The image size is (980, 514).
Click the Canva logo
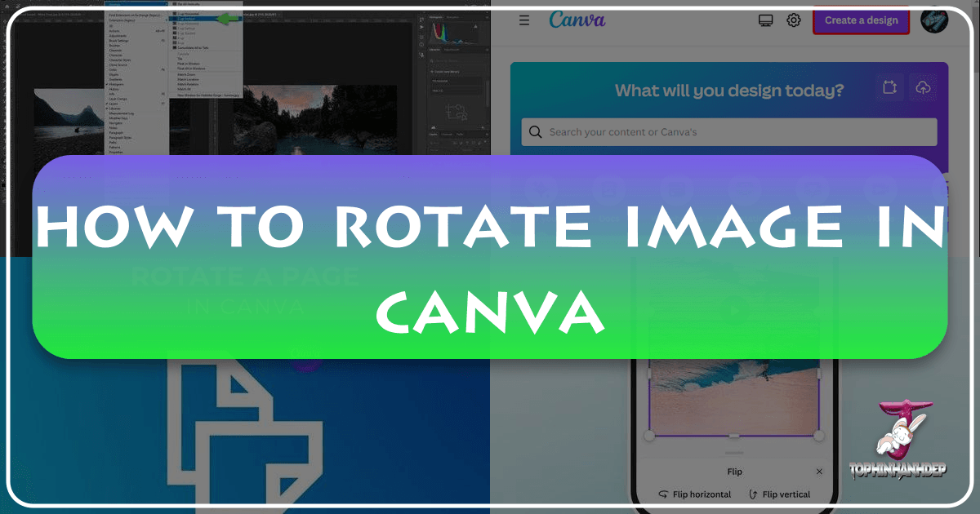point(577,20)
